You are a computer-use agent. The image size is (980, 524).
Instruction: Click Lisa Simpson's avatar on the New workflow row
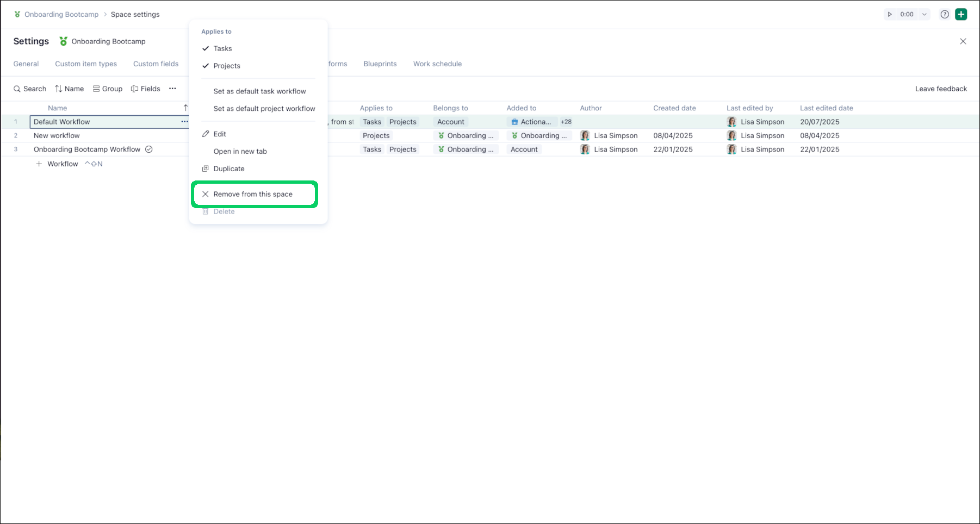pyautogui.click(x=584, y=135)
